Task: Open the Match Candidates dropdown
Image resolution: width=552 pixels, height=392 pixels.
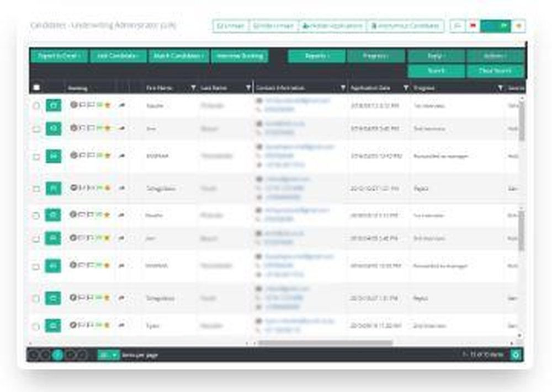Action: coord(179,56)
